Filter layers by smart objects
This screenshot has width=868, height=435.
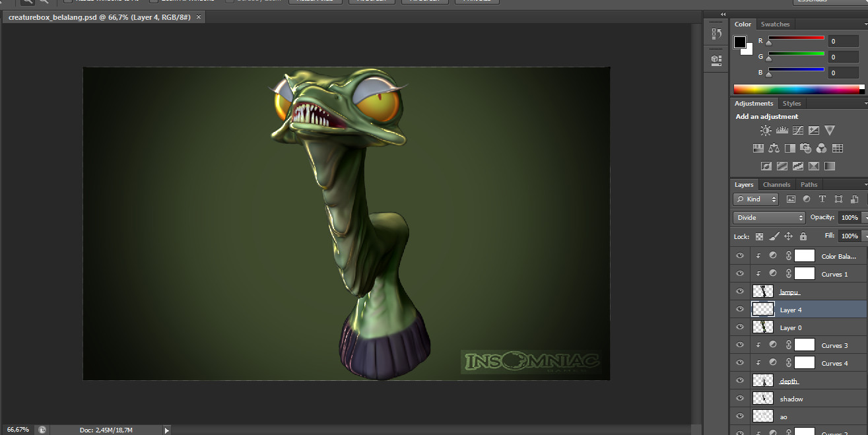point(854,199)
